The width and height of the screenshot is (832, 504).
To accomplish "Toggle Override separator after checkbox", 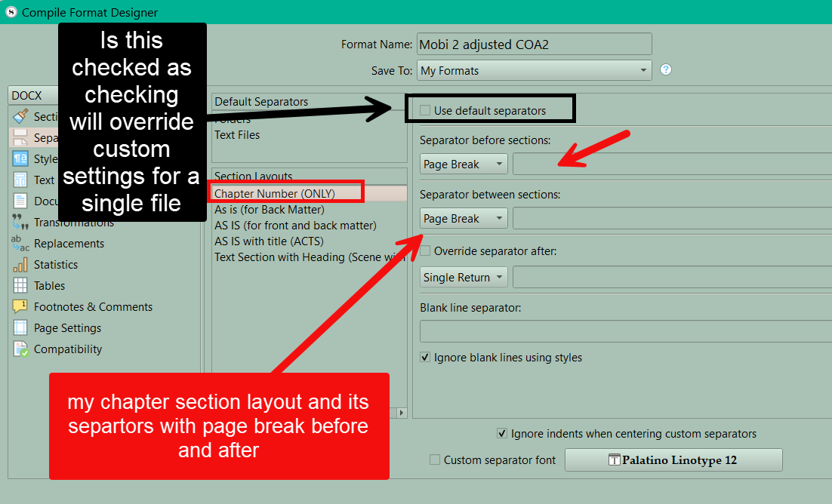I will click(426, 251).
